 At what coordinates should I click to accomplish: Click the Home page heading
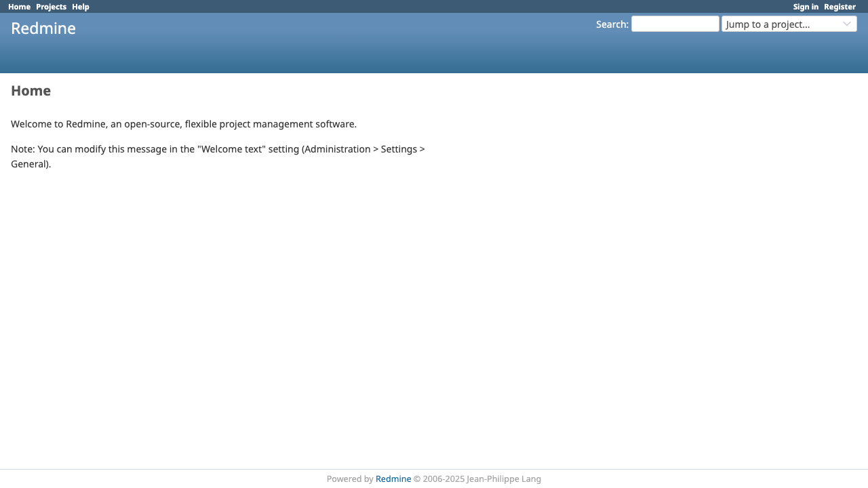[x=31, y=91]
